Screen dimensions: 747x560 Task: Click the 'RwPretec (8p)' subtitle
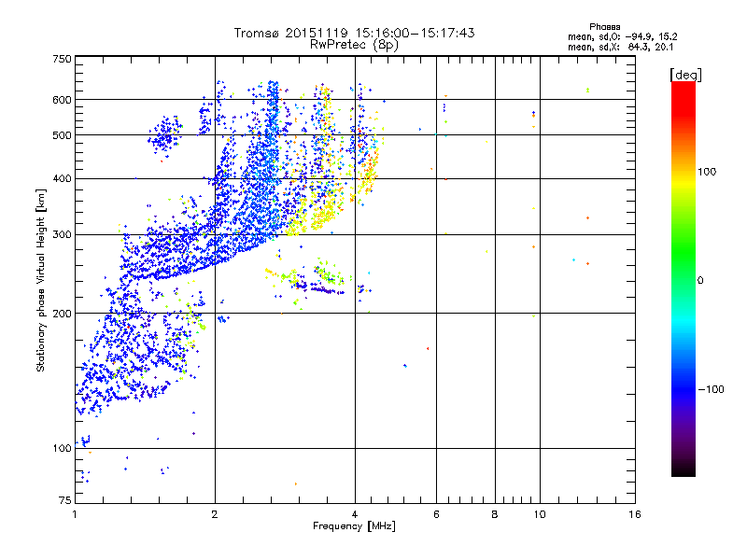[x=354, y=45]
